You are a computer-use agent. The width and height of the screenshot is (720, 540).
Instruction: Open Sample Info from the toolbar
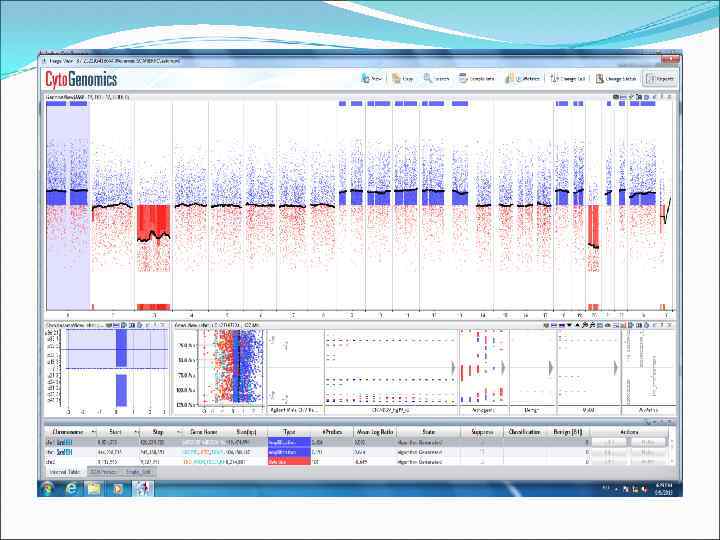477,79
